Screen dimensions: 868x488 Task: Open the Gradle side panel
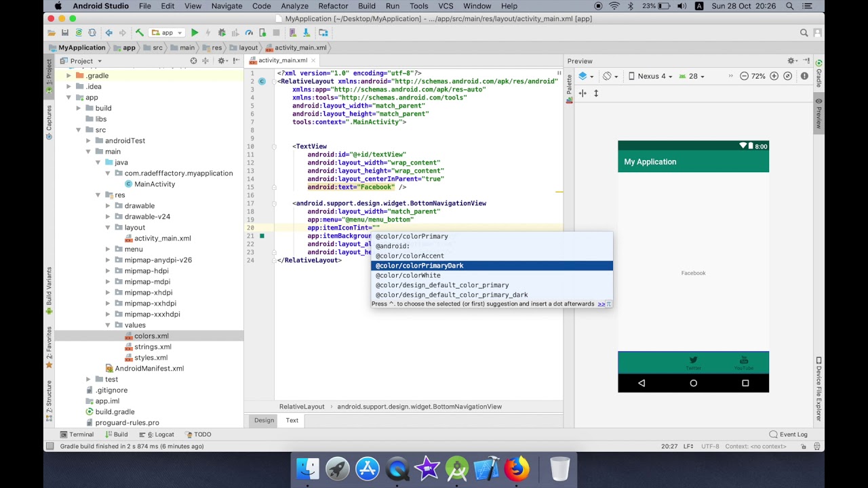818,75
